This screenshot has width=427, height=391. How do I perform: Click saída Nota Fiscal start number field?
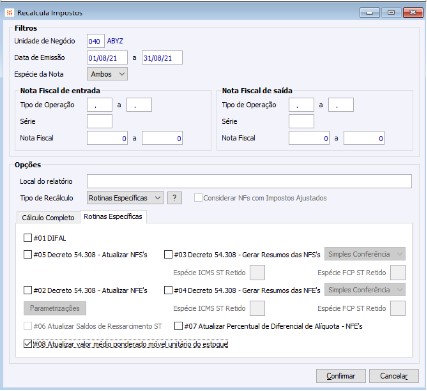[309, 138]
